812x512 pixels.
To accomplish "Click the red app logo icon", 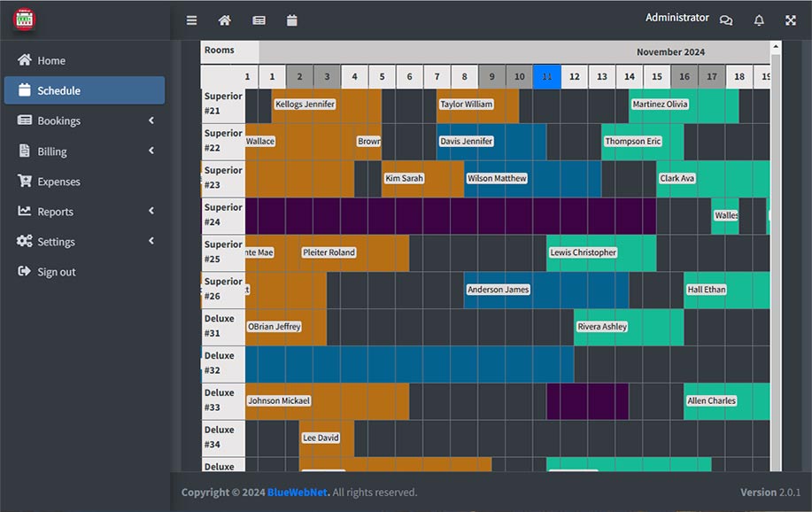I will tap(24, 19).
